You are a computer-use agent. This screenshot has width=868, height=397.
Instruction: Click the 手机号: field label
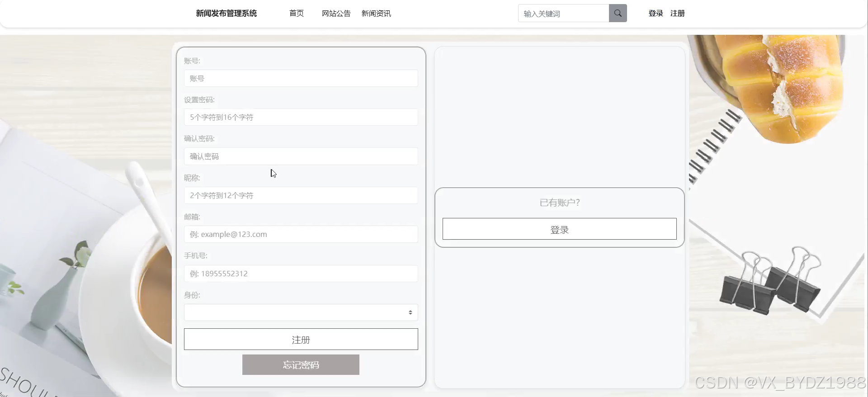click(x=195, y=256)
